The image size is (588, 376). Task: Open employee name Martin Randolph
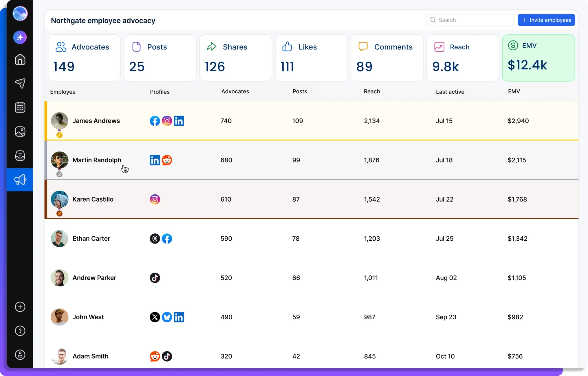coord(97,160)
